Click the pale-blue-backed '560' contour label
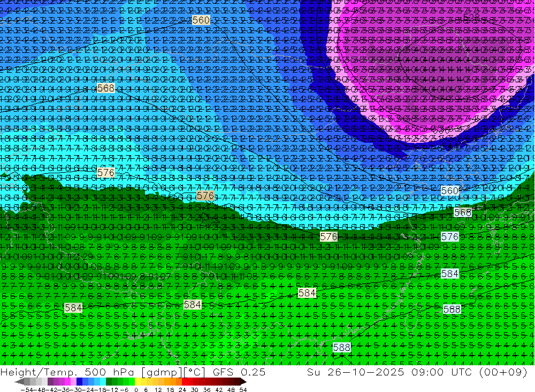Screen dimensions: 535x392 coord(450,191)
